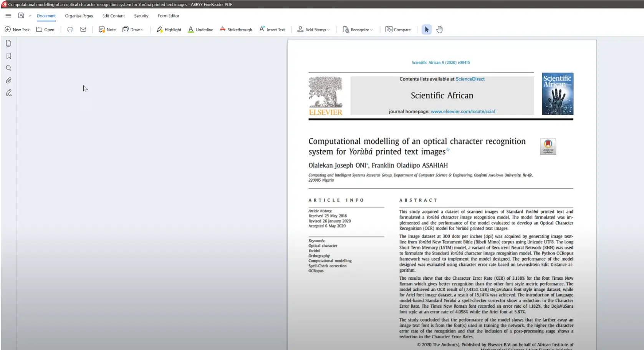
Task: Select the Highlight tool
Action: [169, 30]
